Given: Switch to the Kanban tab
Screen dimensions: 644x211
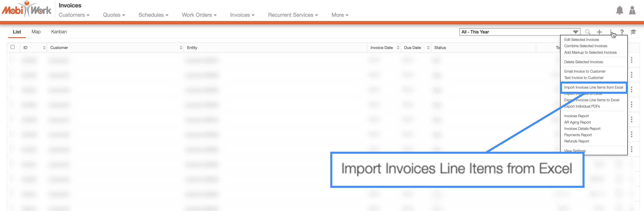Looking at the screenshot, I should 59,32.
